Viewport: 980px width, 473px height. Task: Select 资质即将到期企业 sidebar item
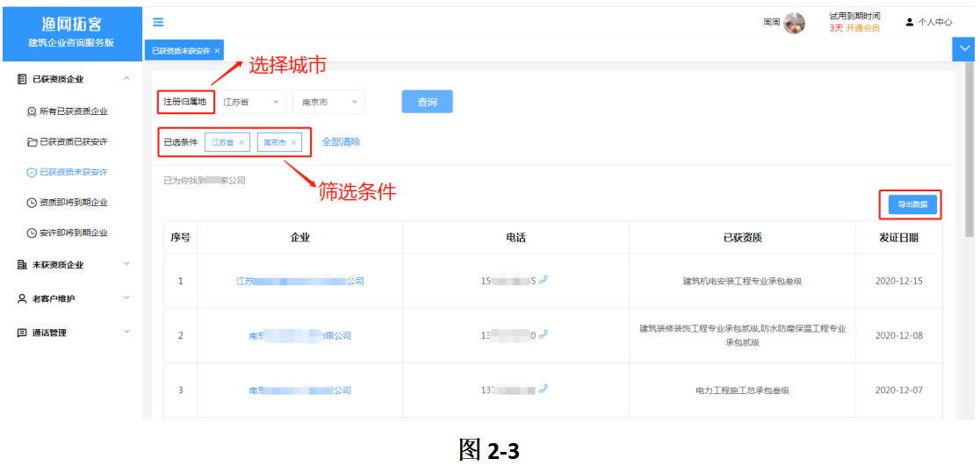(x=68, y=203)
